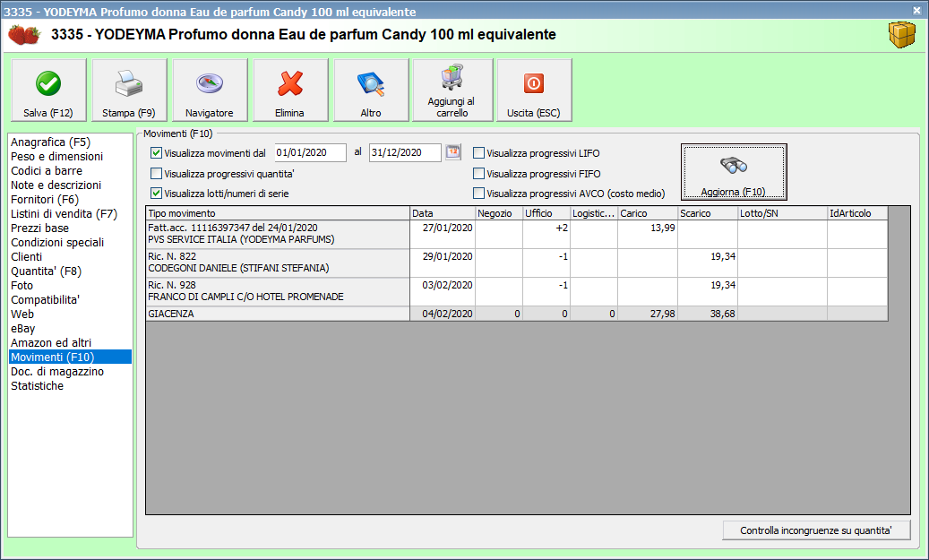Click the Aggiorna (F10) binoculars button
This screenshot has width=929, height=560.
pyautogui.click(x=734, y=172)
